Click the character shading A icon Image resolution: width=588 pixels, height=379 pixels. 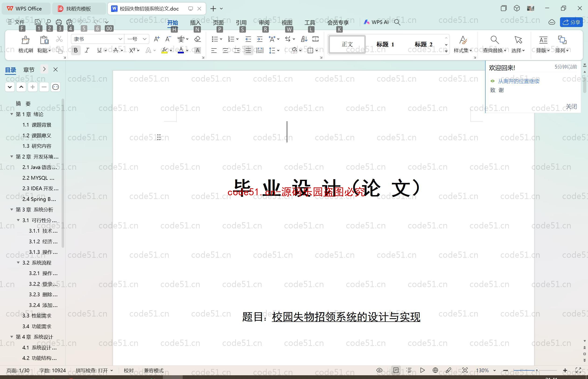[x=198, y=50]
